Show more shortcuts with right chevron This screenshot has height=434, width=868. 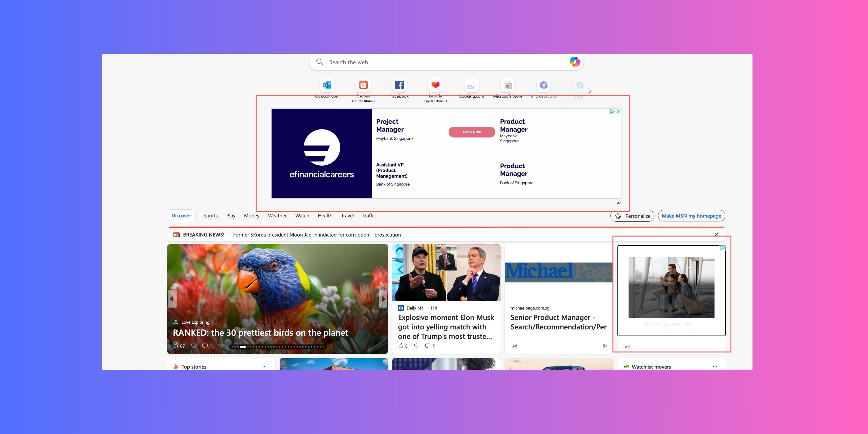(x=590, y=91)
